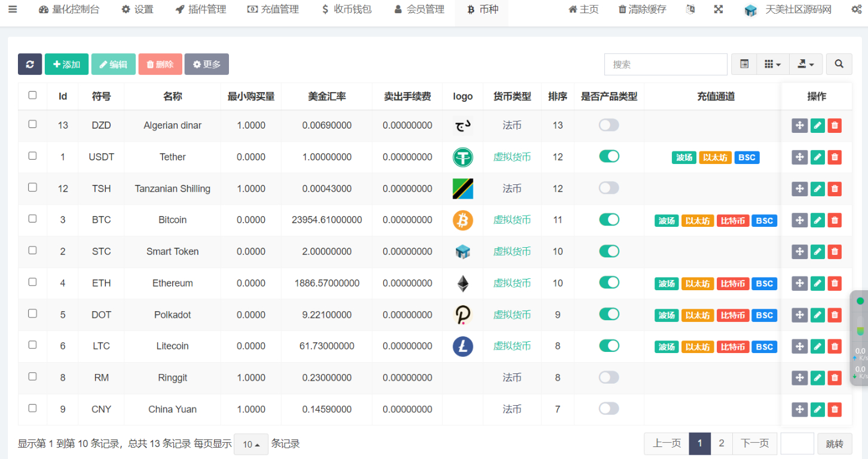Tick the select-all checkbox in header
Image resolution: width=868 pixels, height=459 pixels.
pos(33,95)
